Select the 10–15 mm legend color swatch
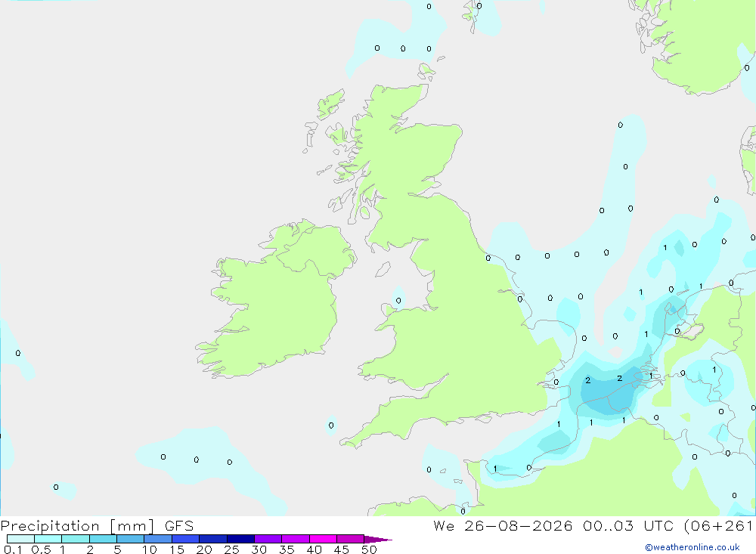 [158, 539]
